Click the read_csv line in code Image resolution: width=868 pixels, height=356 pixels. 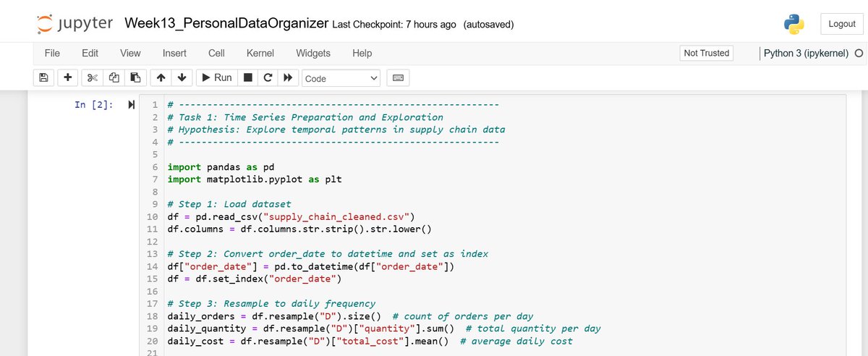[x=291, y=216]
